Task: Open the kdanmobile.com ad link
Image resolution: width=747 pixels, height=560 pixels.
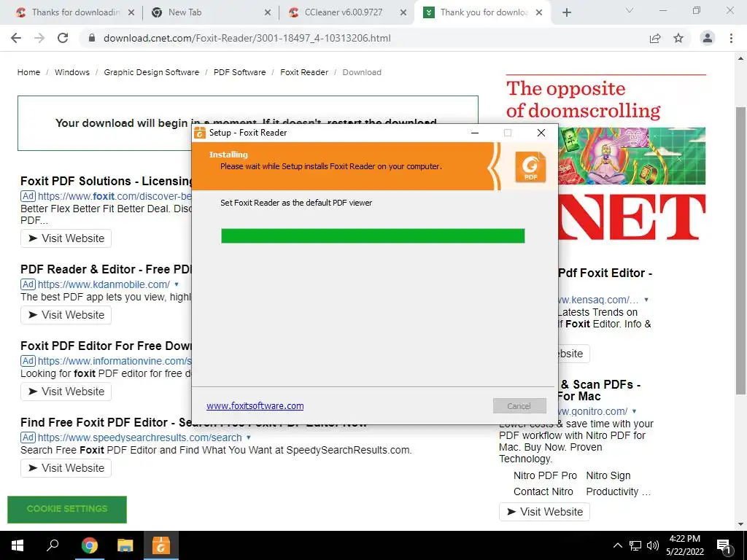Action: click(104, 284)
